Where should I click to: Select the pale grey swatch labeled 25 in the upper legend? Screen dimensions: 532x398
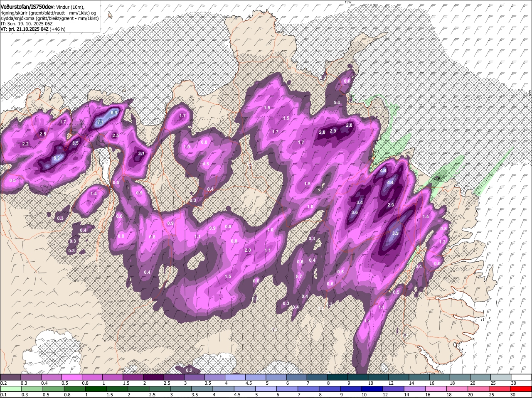pos(501,377)
